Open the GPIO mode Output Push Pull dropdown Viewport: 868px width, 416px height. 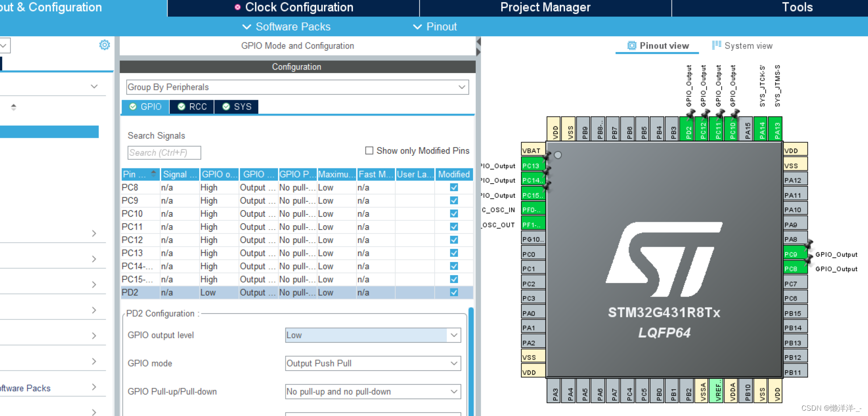pyautogui.click(x=373, y=363)
